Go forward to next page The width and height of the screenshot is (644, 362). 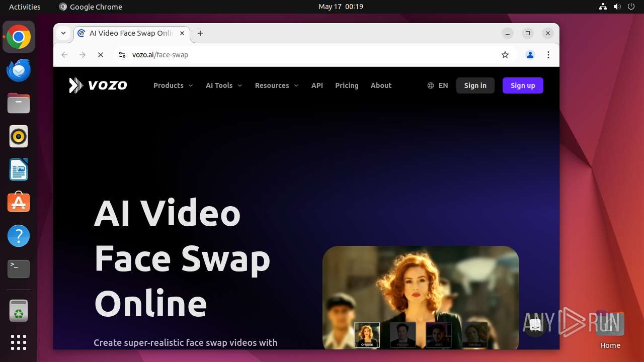[83, 55]
